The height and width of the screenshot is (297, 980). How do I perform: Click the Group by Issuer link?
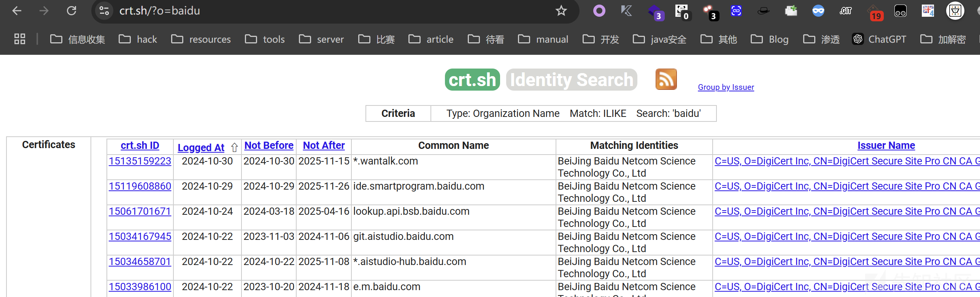pyautogui.click(x=726, y=87)
